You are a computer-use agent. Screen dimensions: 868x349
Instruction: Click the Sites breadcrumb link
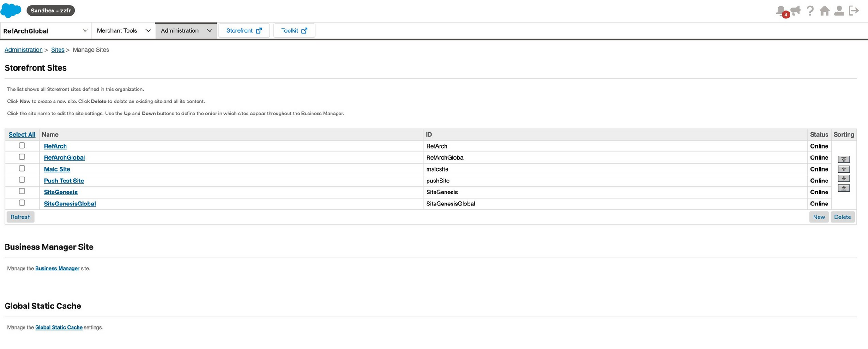[58, 50]
